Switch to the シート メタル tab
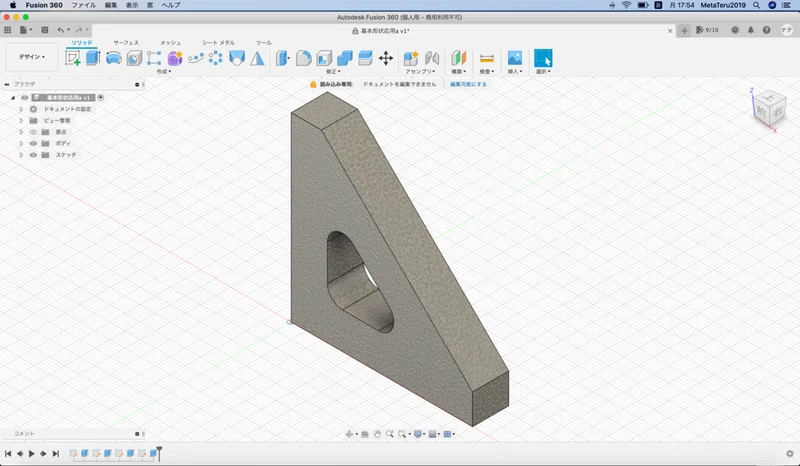Viewport: 800px width, 466px height. click(218, 42)
